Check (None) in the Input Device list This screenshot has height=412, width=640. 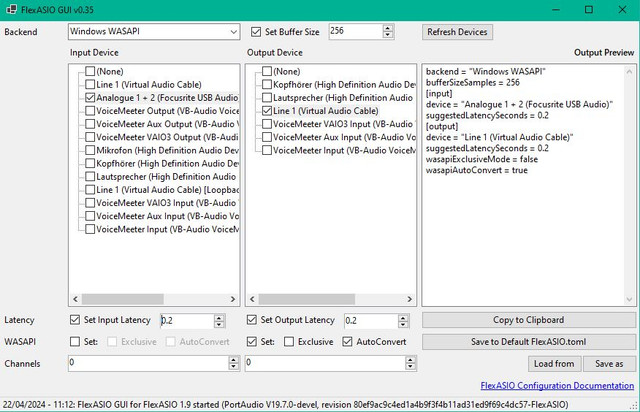(x=90, y=71)
